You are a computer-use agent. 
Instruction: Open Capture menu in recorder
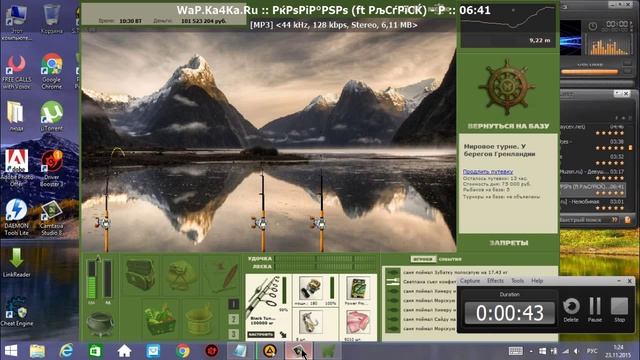coord(470,281)
